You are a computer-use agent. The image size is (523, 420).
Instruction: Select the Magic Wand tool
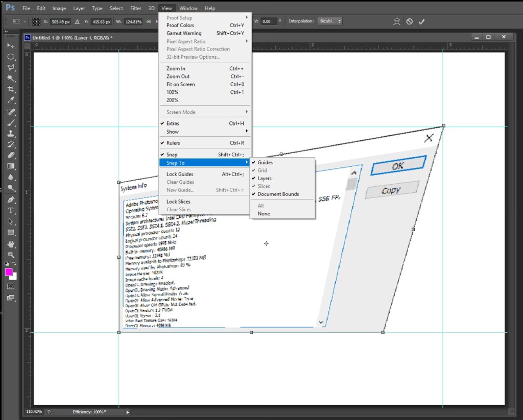[x=11, y=78]
